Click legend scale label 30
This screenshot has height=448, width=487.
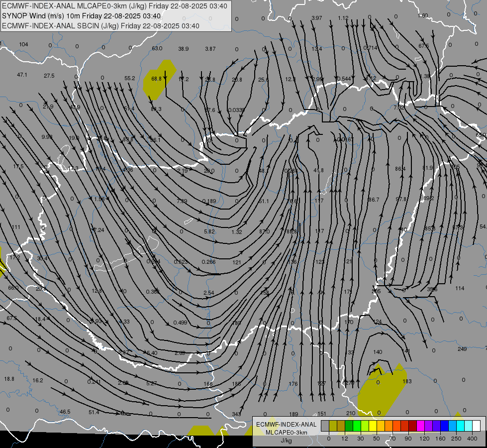pos(360,439)
